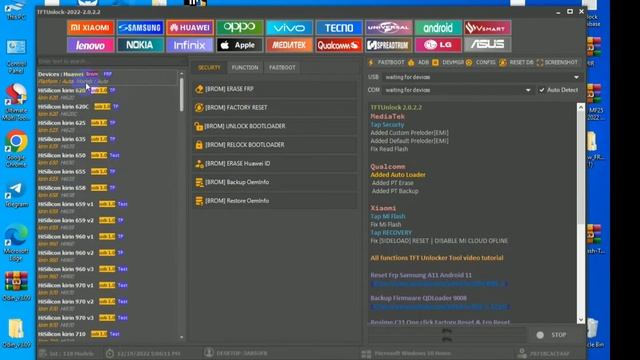640x360 pixels.
Task: Click the device search text field
Action: (x=111, y=61)
